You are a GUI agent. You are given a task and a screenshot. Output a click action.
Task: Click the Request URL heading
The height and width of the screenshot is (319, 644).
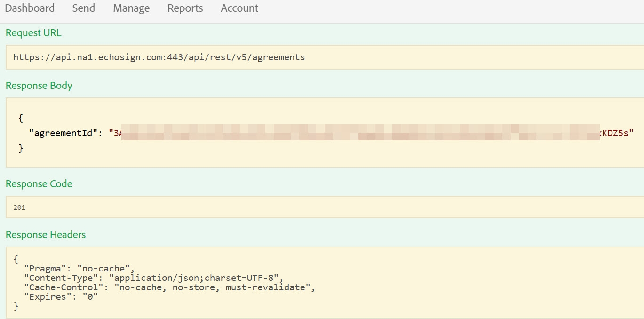(33, 32)
